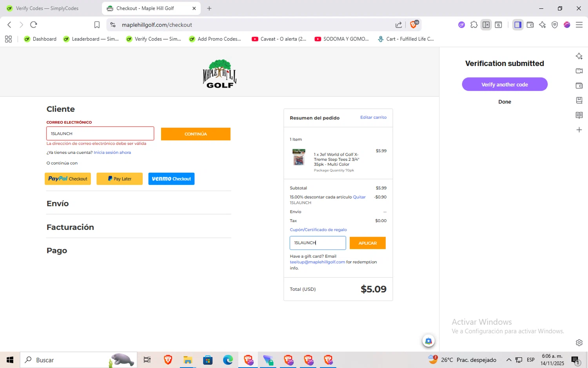
Task: Apply coupon with APLICAR button
Action: pyautogui.click(x=367, y=243)
